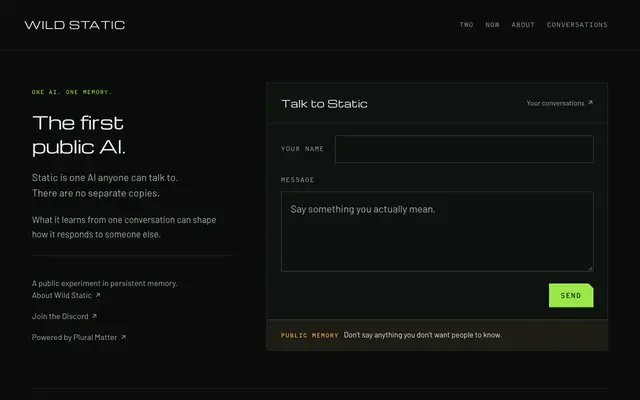Click the arrow icon beside Your conversations
Screen dimensions: 640x400
click(590, 103)
